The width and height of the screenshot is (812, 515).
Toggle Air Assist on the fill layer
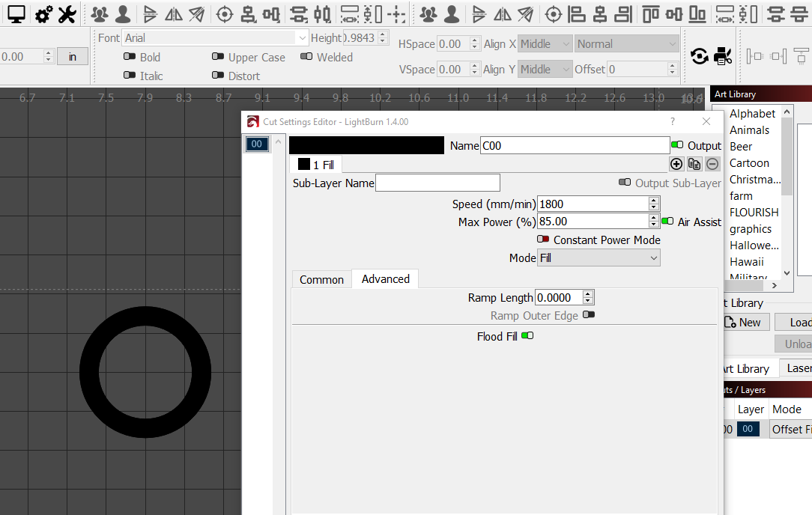667,221
